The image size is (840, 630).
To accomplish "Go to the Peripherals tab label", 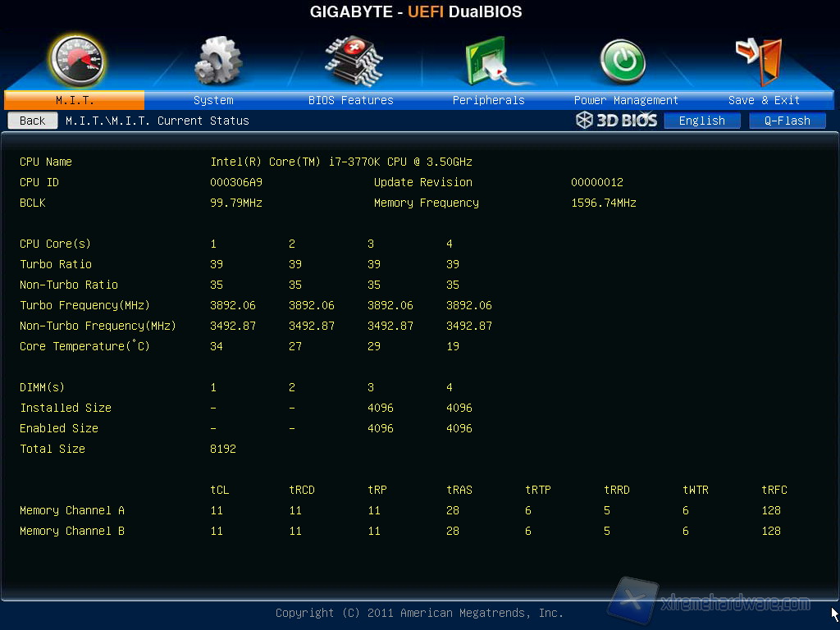I will tap(488, 100).
